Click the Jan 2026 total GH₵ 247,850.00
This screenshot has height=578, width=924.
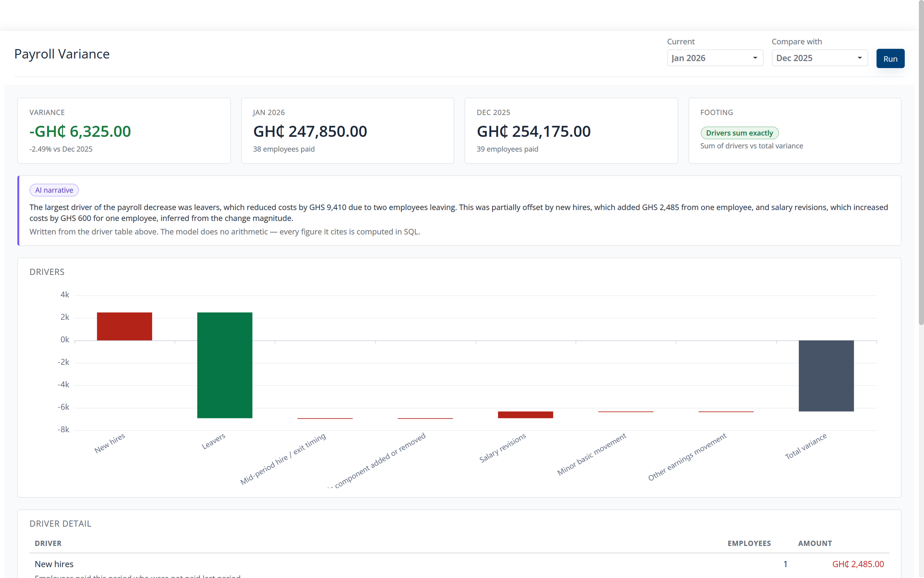(310, 132)
